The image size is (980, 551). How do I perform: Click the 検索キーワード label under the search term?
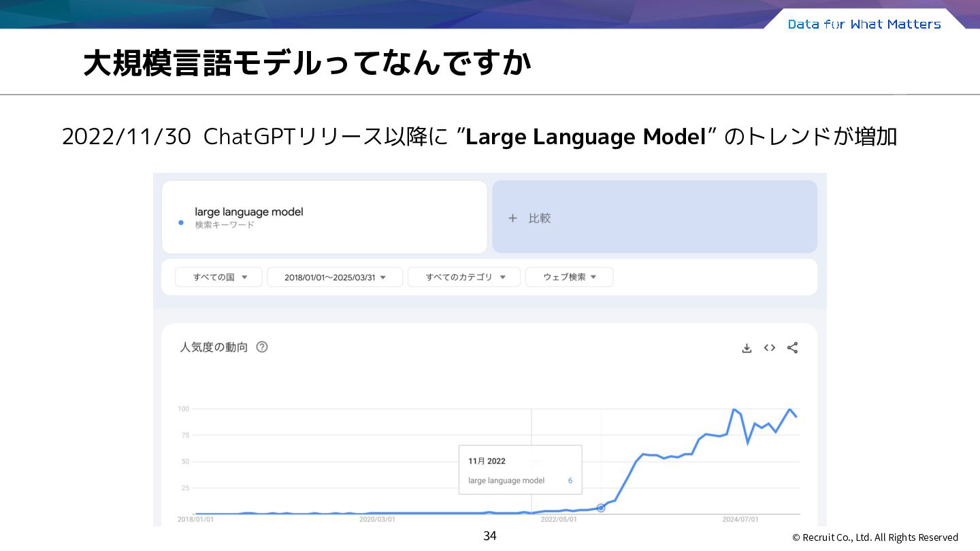pyautogui.click(x=225, y=225)
